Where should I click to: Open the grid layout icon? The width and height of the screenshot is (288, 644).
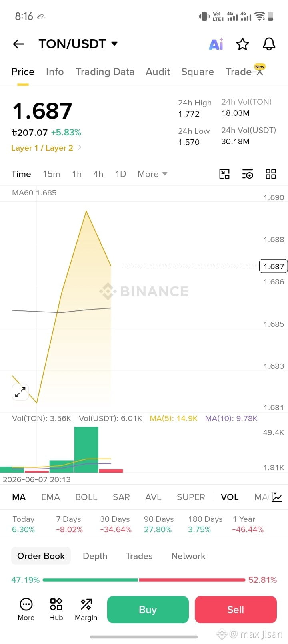271,174
